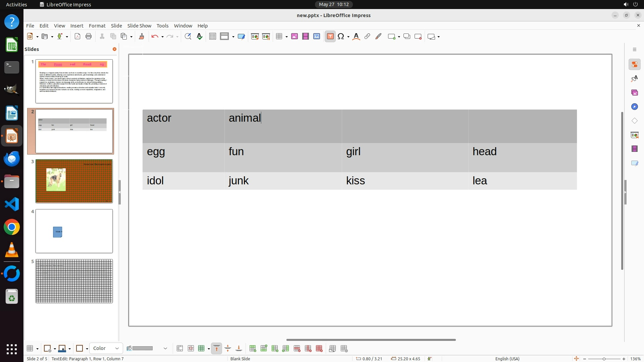Click the Export as PDF icon
This screenshot has height=362, width=644.
[77, 37]
